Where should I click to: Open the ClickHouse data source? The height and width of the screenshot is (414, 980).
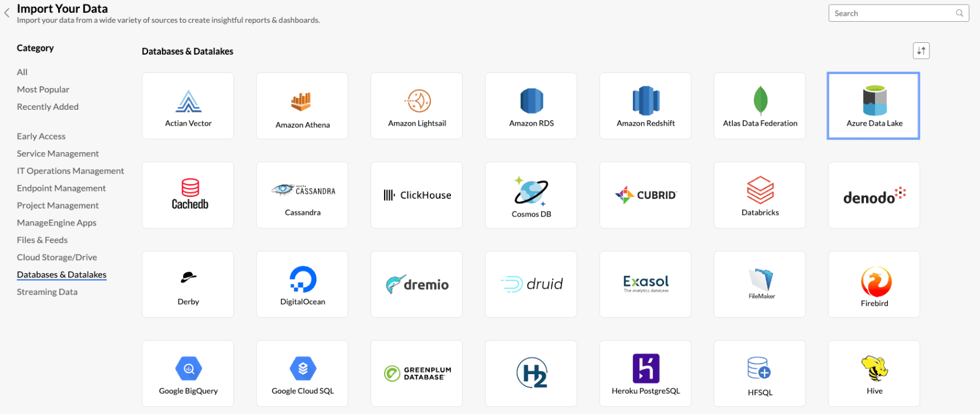coord(417,195)
